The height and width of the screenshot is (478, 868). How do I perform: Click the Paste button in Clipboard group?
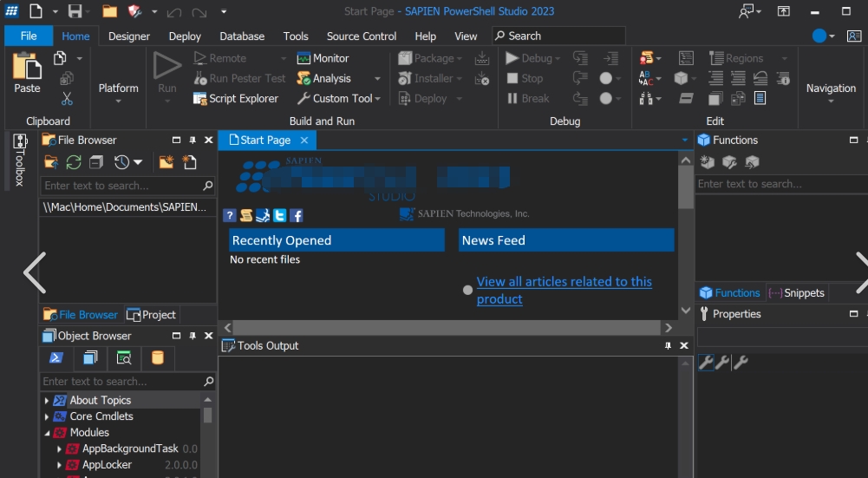pos(27,73)
